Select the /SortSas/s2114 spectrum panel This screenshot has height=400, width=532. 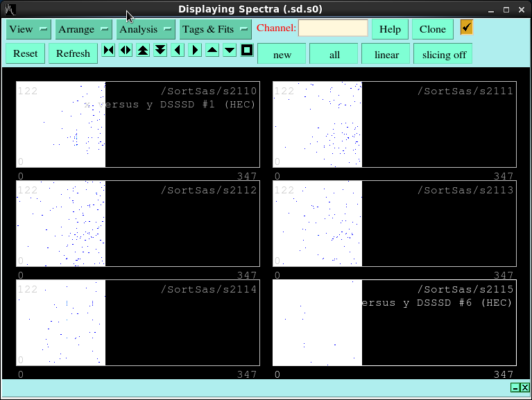pos(138,323)
